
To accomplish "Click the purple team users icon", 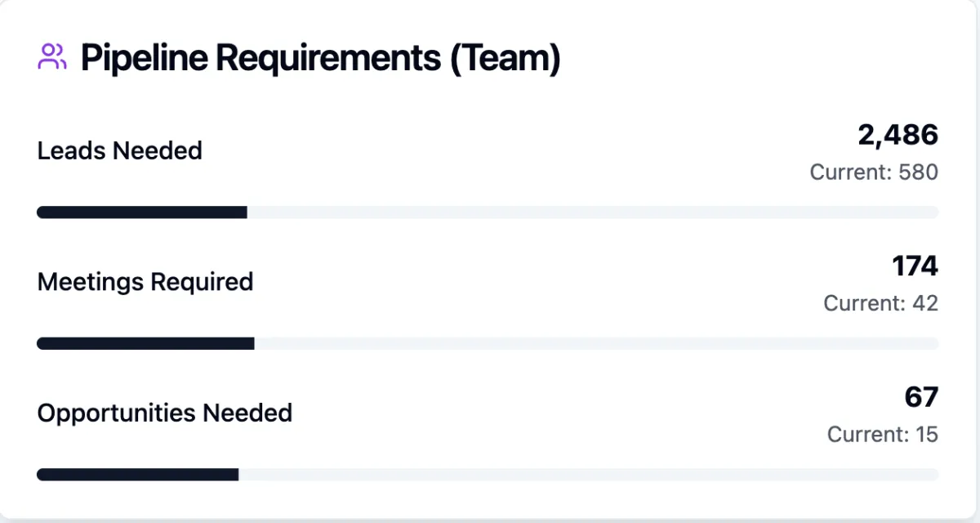I will click(52, 57).
